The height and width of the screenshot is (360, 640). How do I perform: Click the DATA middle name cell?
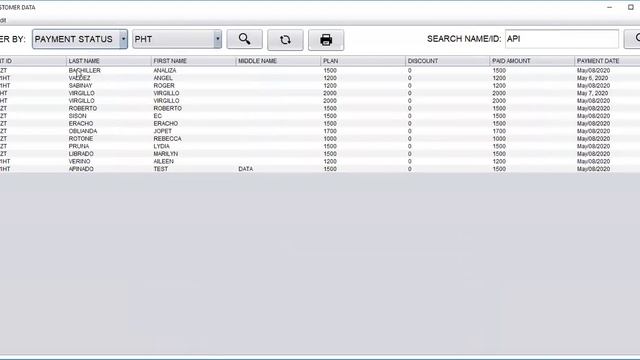[246, 169]
